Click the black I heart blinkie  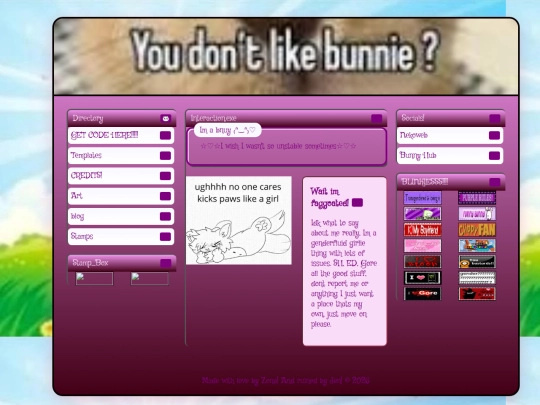click(423, 278)
